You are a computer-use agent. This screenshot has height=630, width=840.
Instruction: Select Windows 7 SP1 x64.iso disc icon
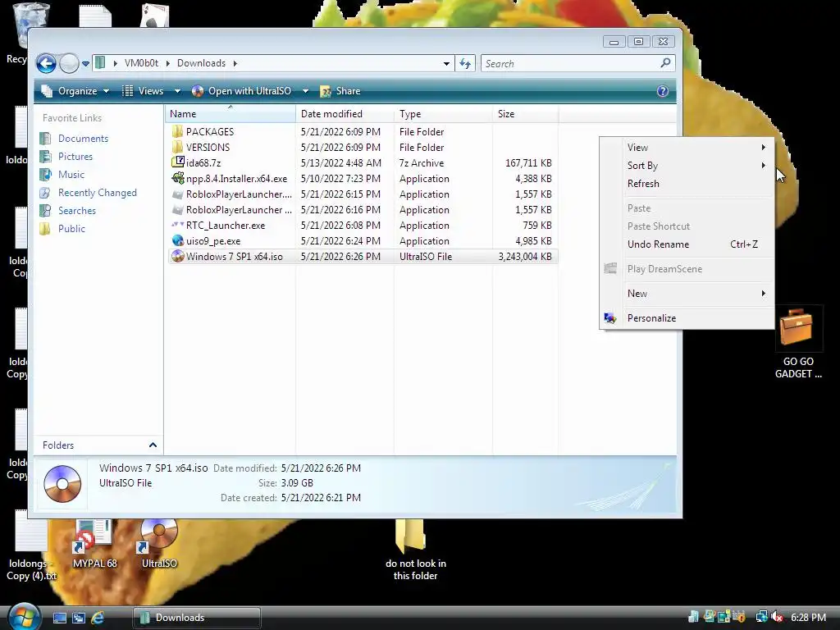[177, 257]
